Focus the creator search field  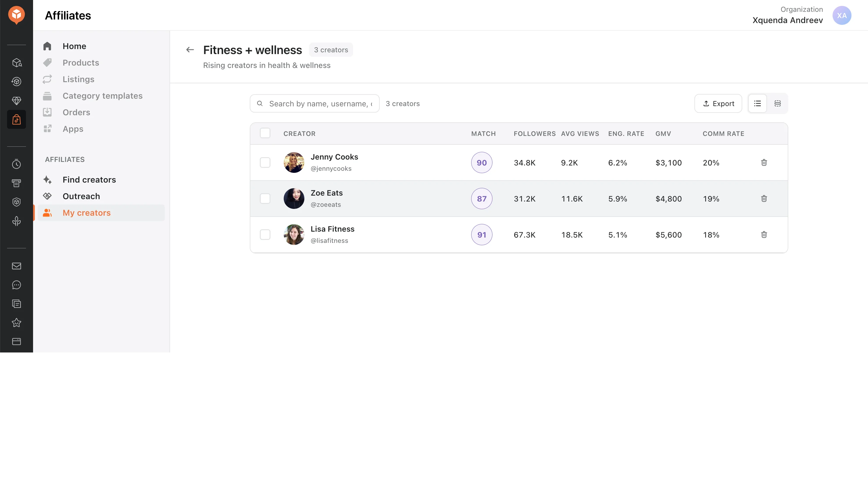(x=314, y=103)
